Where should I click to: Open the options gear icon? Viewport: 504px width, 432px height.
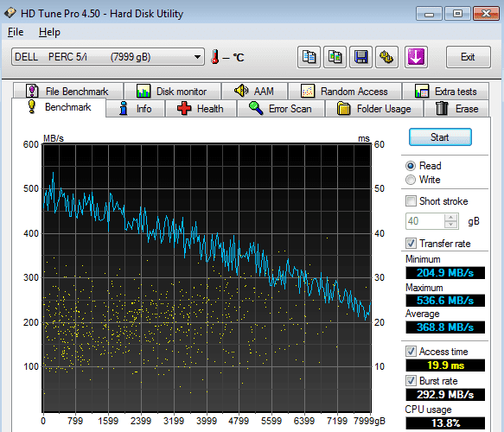point(387,57)
